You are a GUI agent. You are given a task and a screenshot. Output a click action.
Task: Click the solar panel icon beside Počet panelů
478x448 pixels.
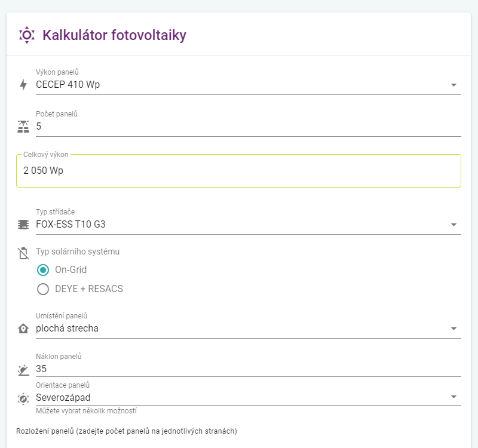pos(23,127)
